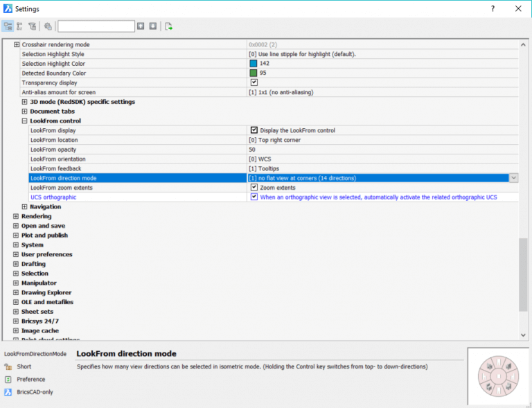The width and height of the screenshot is (532, 408).
Task: Select the LookFrom direction mode row label
Action: [64, 178]
